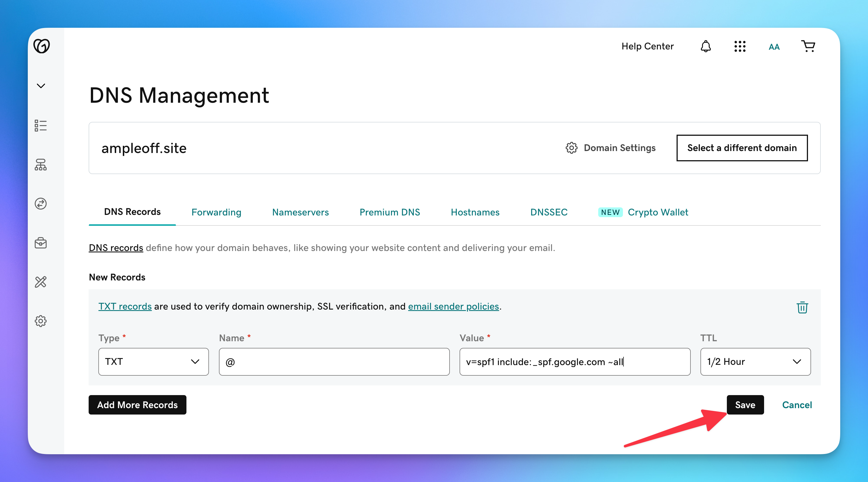Open the email sender policies link
The image size is (868, 482).
coord(453,306)
